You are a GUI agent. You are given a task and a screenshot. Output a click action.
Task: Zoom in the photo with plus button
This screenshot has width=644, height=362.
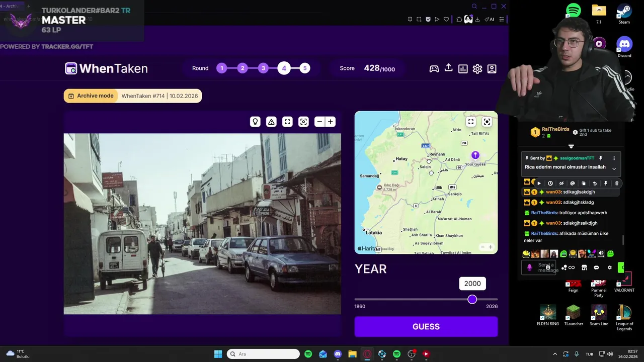[x=331, y=122]
